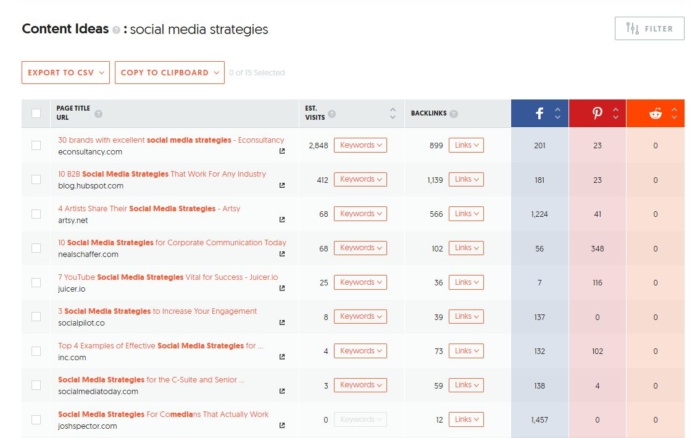
Task: Expand Copy to Clipboard dropdown
Action: click(170, 72)
